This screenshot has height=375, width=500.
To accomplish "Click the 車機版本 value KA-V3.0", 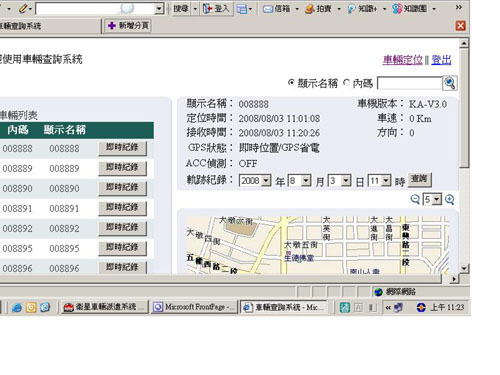I will pyautogui.click(x=428, y=104).
